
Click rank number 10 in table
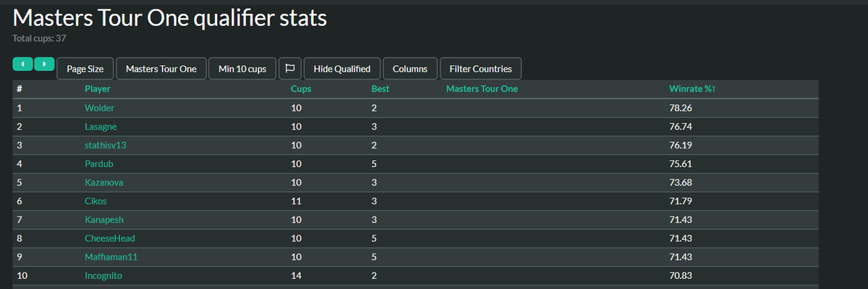(x=21, y=275)
